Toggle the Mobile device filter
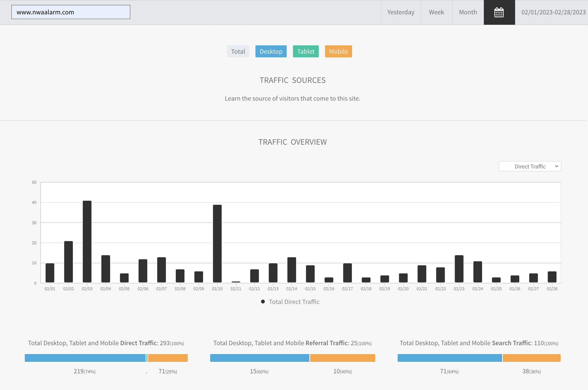 [338, 52]
